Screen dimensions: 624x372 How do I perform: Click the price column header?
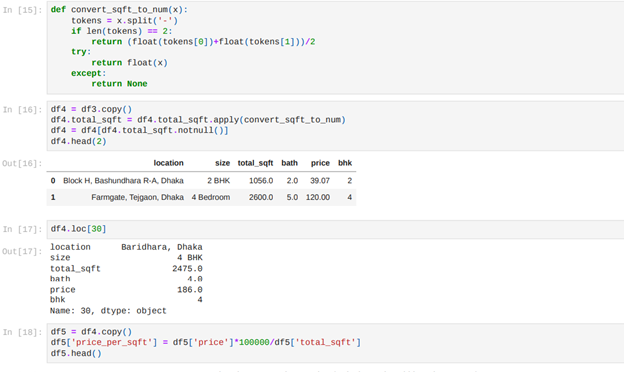(320, 163)
